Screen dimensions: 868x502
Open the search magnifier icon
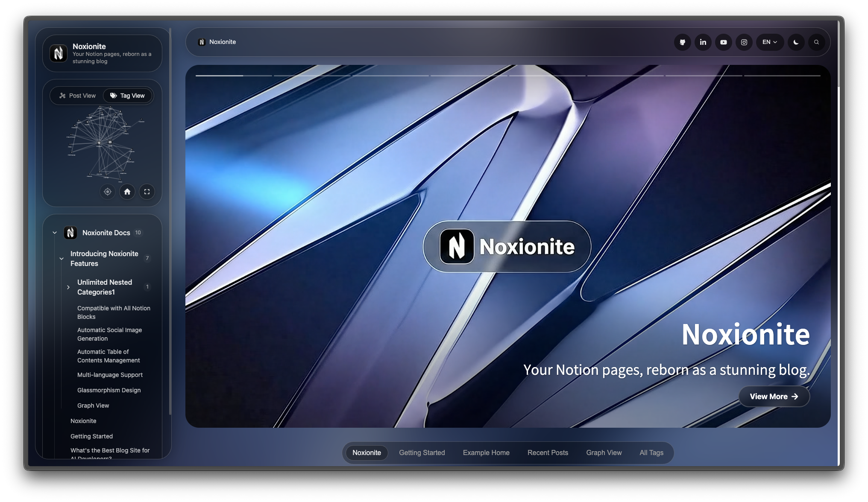(x=816, y=42)
